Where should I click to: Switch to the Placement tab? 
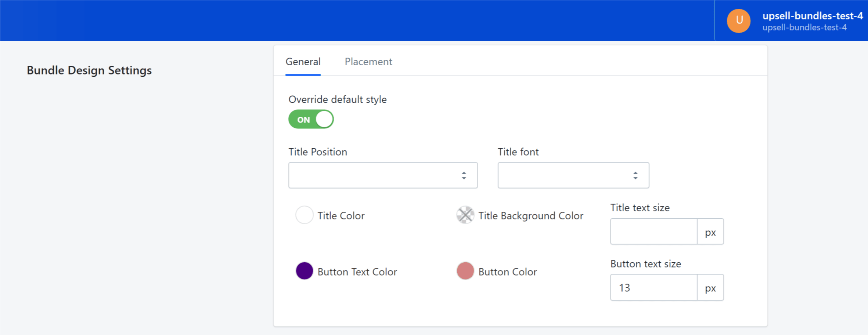(x=368, y=62)
